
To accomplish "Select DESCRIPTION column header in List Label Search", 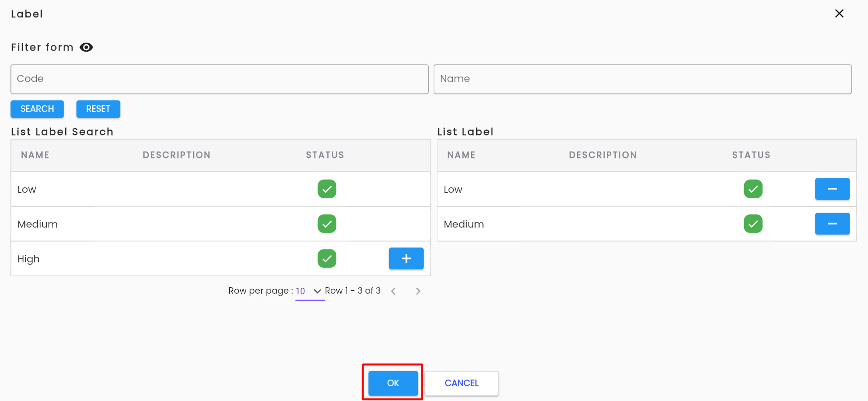I will point(177,155).
